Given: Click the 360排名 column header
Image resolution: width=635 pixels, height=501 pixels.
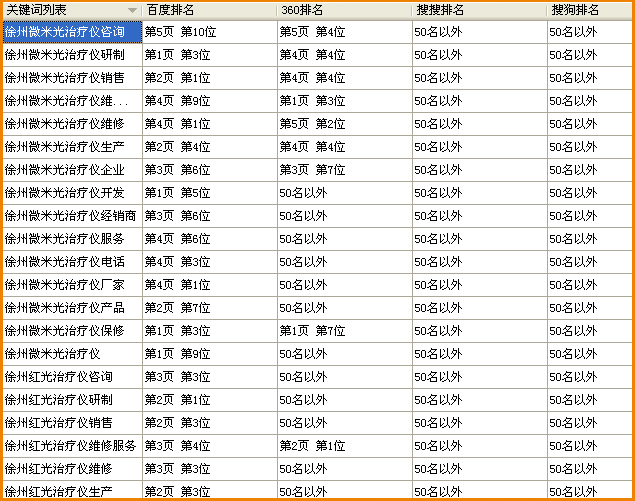Looking at the screenshot, I should (302, 10).
